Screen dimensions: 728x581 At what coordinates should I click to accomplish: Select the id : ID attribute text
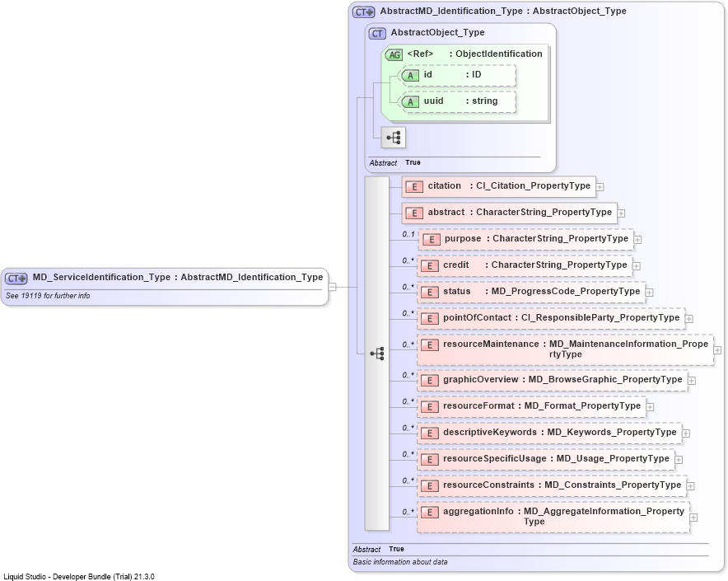[453, 75]
